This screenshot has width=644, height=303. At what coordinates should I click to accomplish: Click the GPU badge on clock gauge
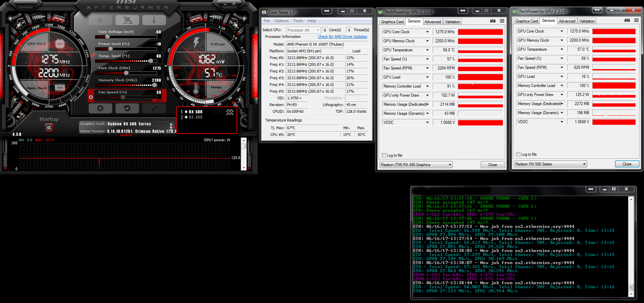tap(60, 44)
